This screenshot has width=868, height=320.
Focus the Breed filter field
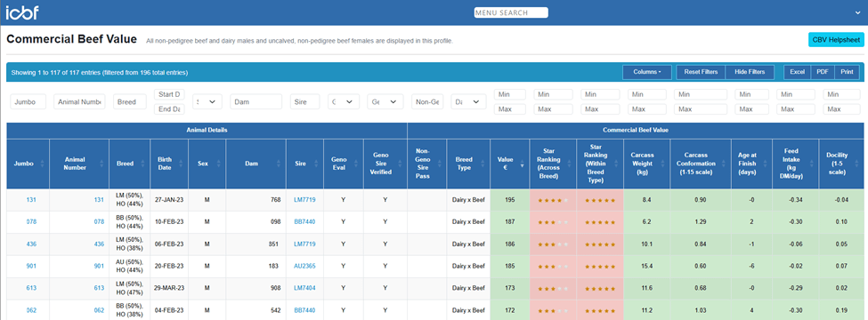click(x=130, y=101)
